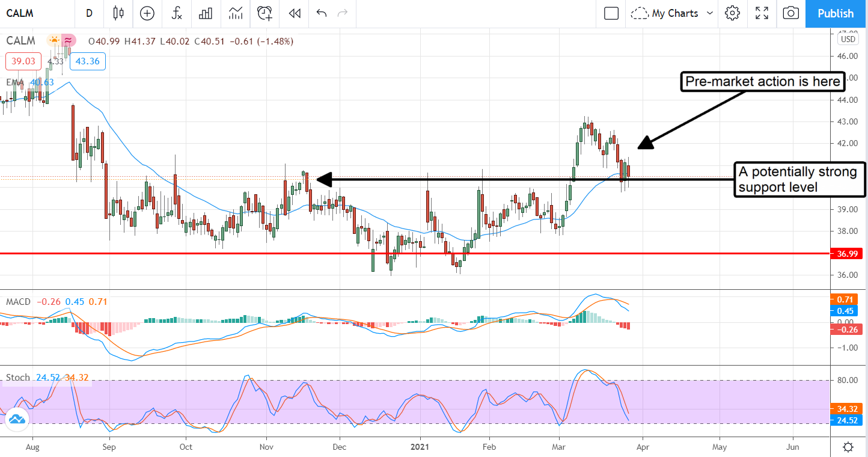
Task: Open the price scale gear at bottom right
Action: tap(848, 447)
